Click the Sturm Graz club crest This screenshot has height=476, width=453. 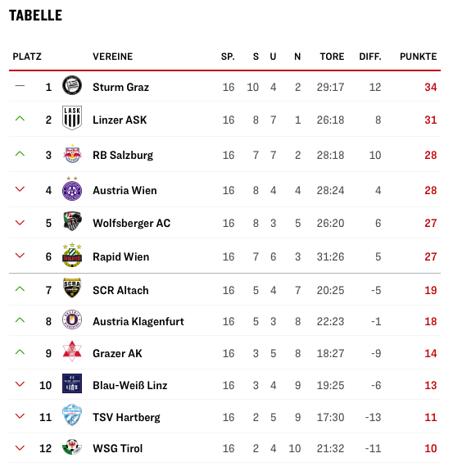72,85
